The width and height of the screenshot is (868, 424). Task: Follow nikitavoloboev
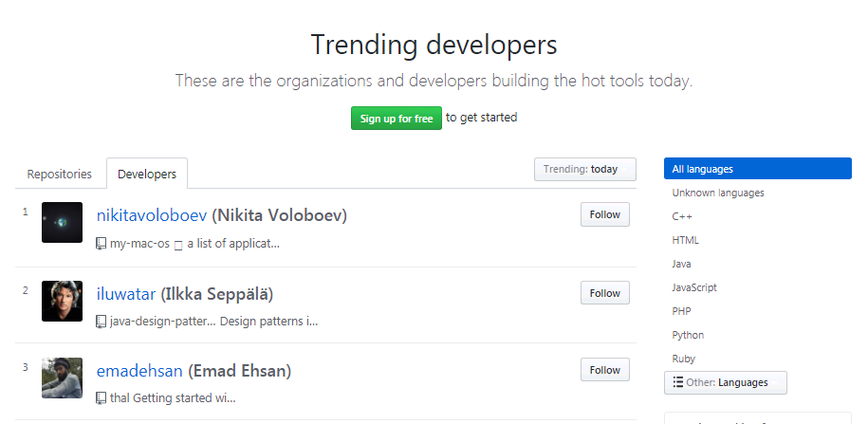[x=604, y=215]
